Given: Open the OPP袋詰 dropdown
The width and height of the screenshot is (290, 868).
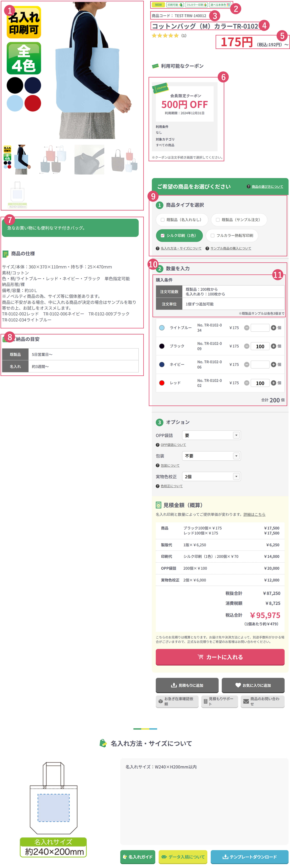Looking at the screenshot, I should (x=211, y=435).
